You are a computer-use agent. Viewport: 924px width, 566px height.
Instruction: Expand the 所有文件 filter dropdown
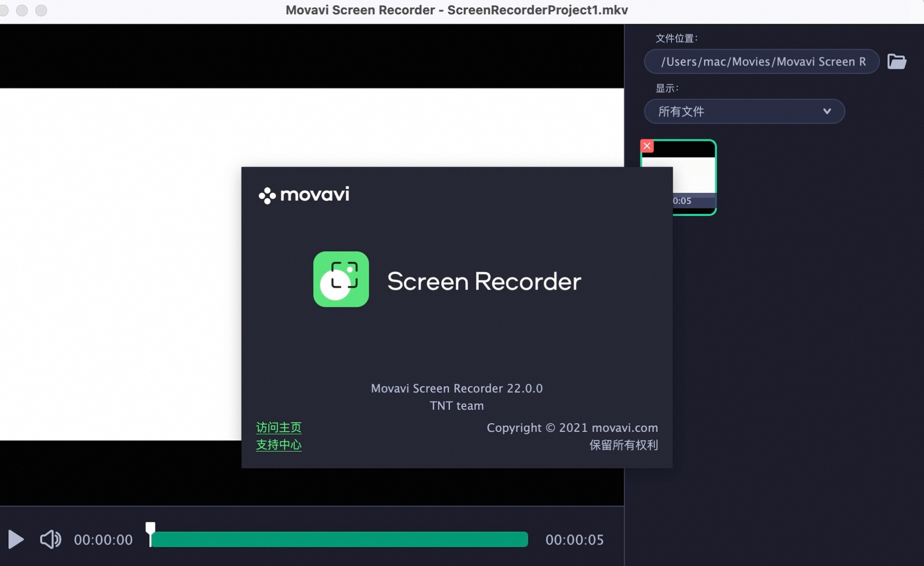pos(744,111)
